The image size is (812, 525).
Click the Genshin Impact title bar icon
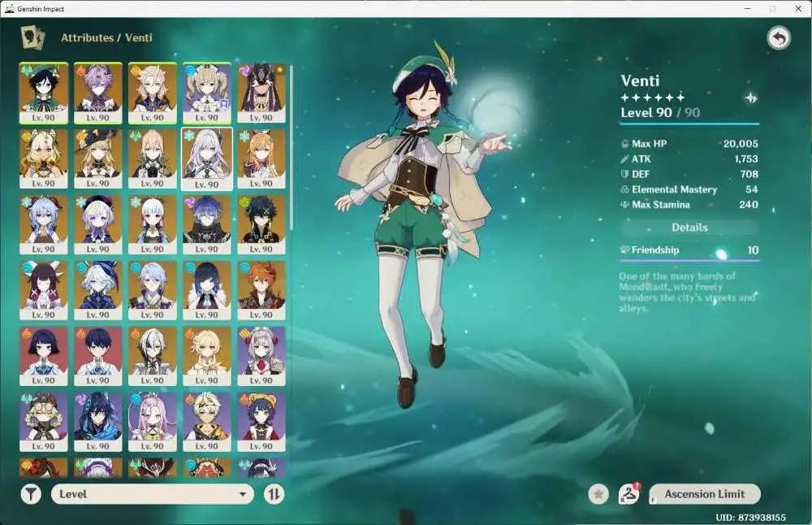click(x=9, y=9)
